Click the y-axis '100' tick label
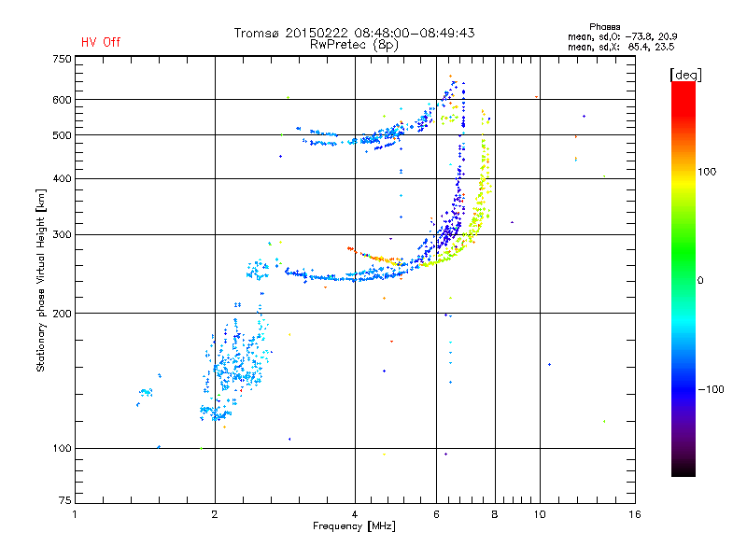 pyautogui.click(x=62, y=448)
